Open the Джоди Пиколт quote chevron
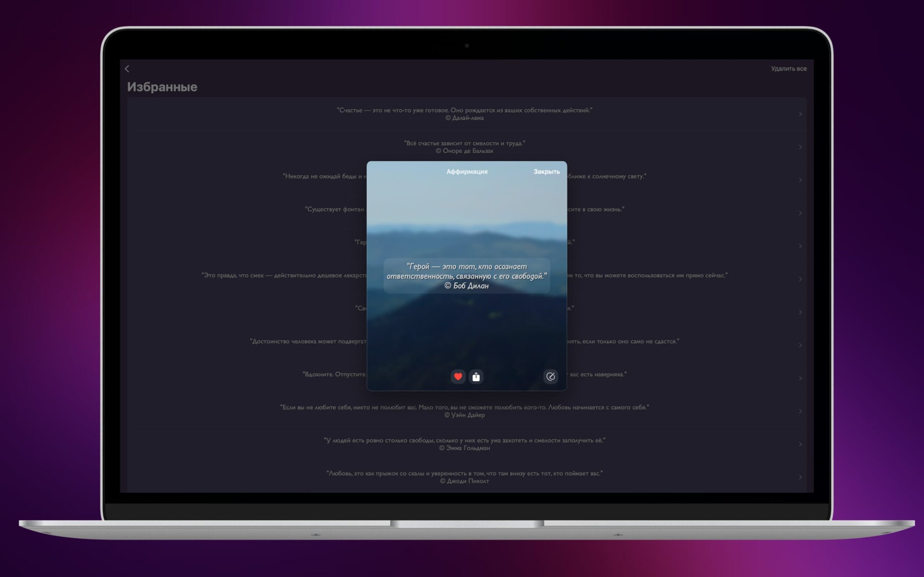This screenshot has height=577, width=924. 800,477
